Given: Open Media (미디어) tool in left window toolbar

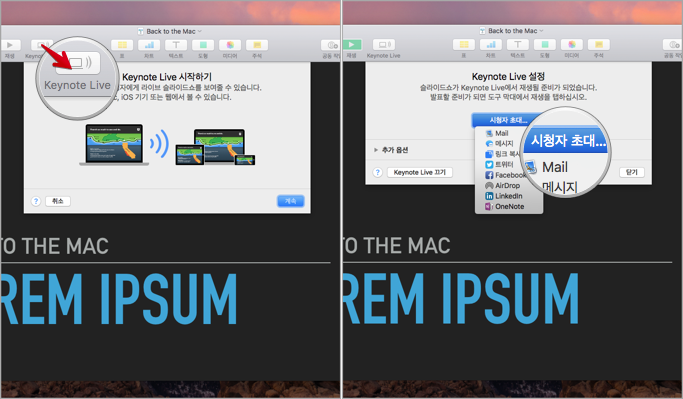Looking at the screenshot, I should 230,45.
